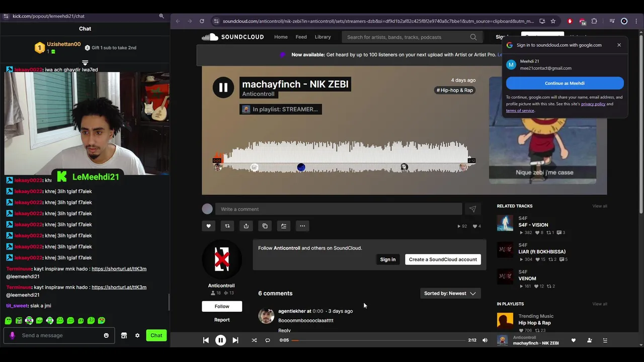Like the track with the heart icon under the comment box
Viewport: 644px width, 362px height.
(208, 226)
